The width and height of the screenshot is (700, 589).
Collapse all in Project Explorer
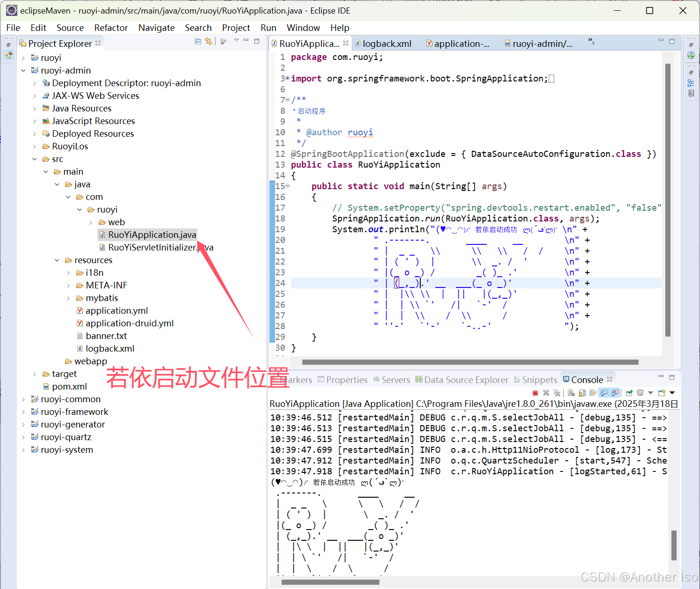click(198, 42)
